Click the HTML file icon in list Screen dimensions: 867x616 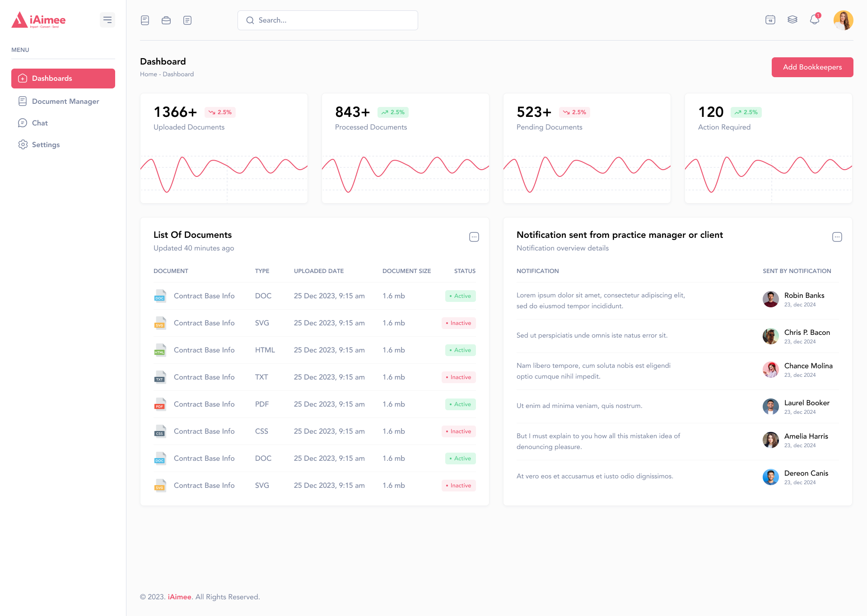point(160,350)
